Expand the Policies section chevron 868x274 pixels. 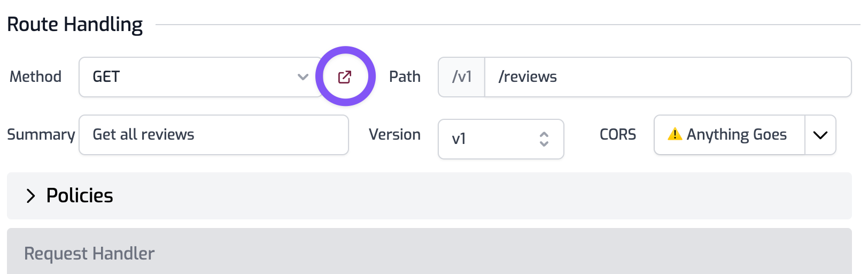[x=31, y=196]
